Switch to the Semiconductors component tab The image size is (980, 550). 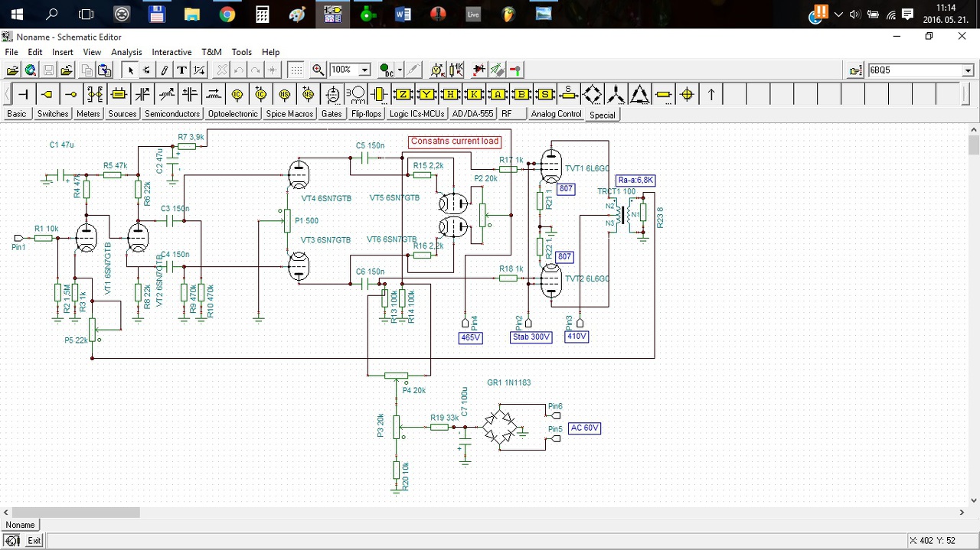172,114
